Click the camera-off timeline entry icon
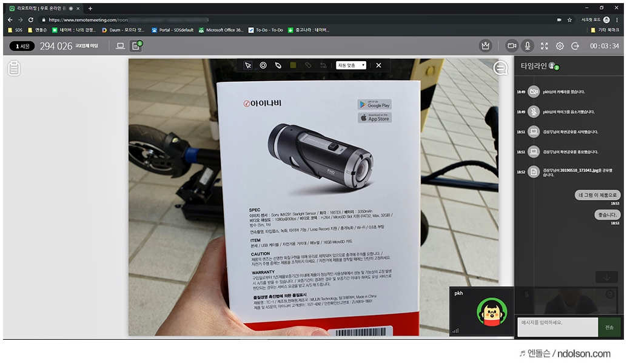This screenshot has height=364, width=627. [x=534, y=91]
